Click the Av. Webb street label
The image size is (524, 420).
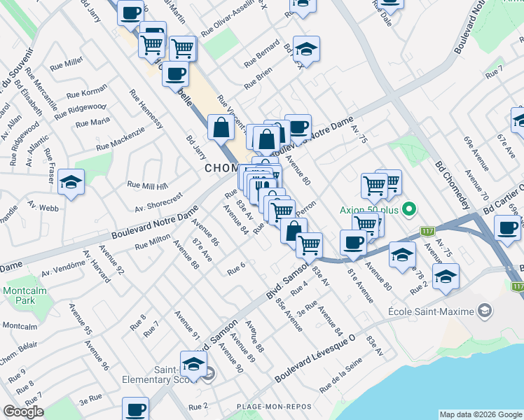(x=43, y=206)
